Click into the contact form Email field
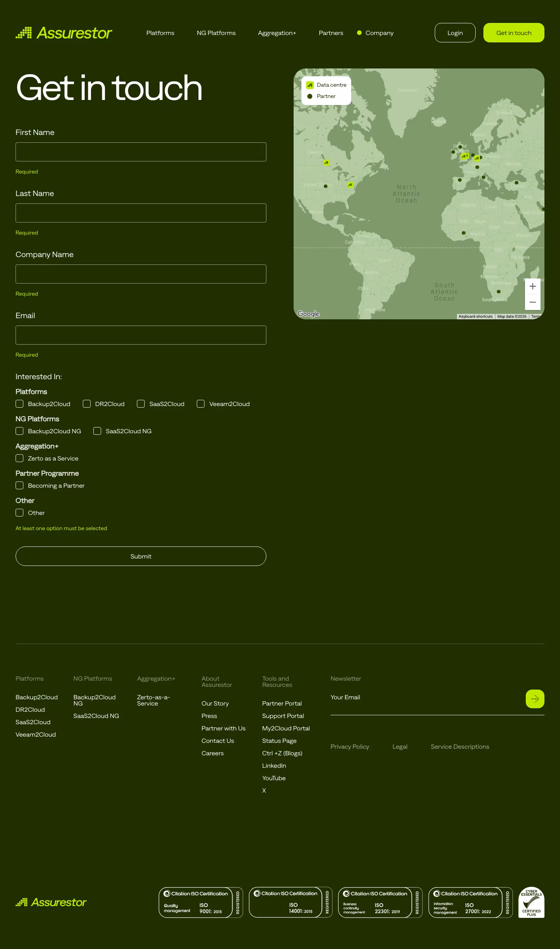This screenshot has width=560, height=949. click(x=141, y=335)
